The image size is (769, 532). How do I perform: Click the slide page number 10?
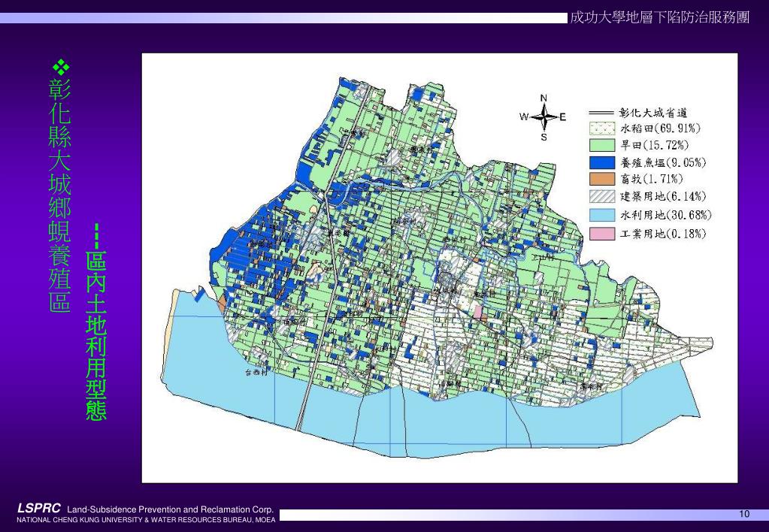744,514
